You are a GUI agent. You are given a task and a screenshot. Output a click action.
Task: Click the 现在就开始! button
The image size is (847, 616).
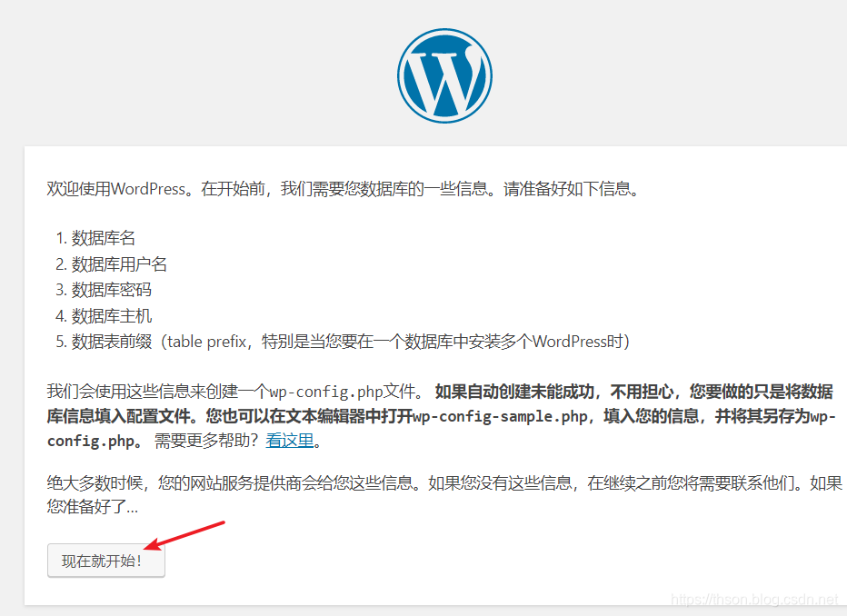point(105,561)
